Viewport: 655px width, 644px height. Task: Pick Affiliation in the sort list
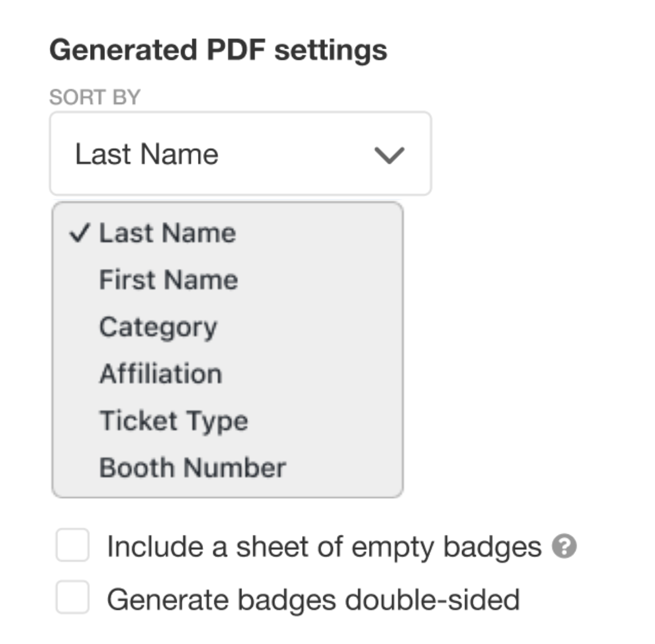pos(161,373)
